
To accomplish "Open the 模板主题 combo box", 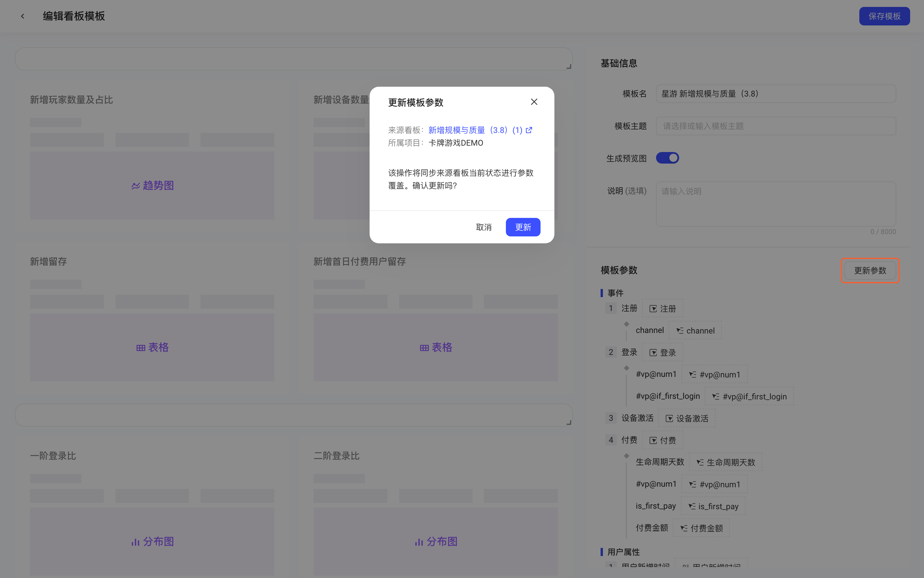I will [x=776, y=126].
